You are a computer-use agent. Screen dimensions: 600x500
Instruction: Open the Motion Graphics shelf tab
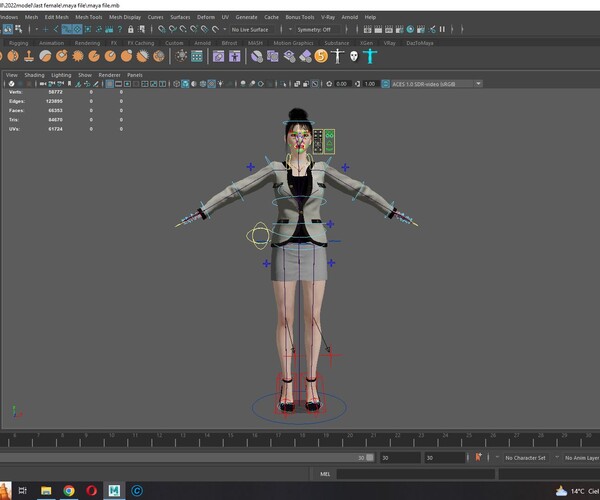[293, 43]
